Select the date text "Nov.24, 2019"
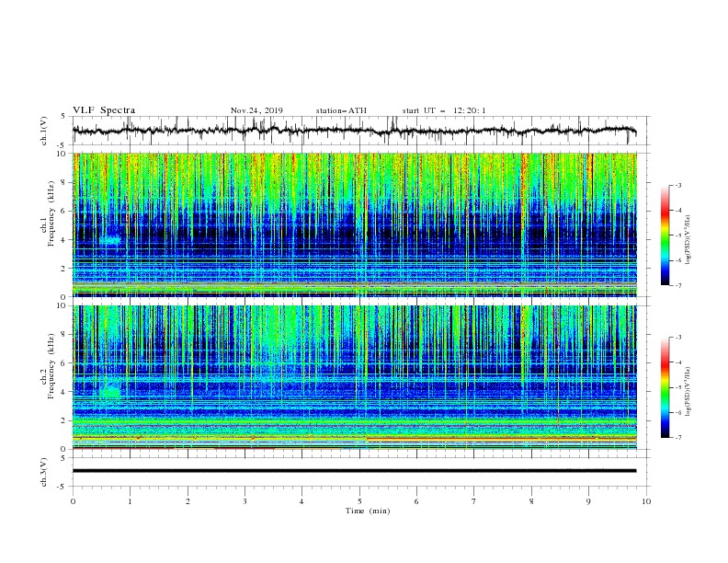 click(256, 110)
